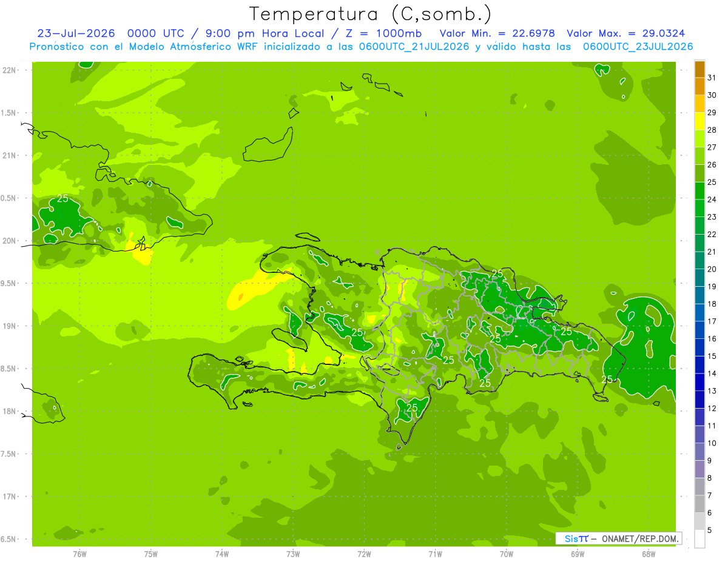This screenshot has width=728, height=562.
Task: Pick the legend swatch between 19 and 20
Action: [x=699, y=278]
